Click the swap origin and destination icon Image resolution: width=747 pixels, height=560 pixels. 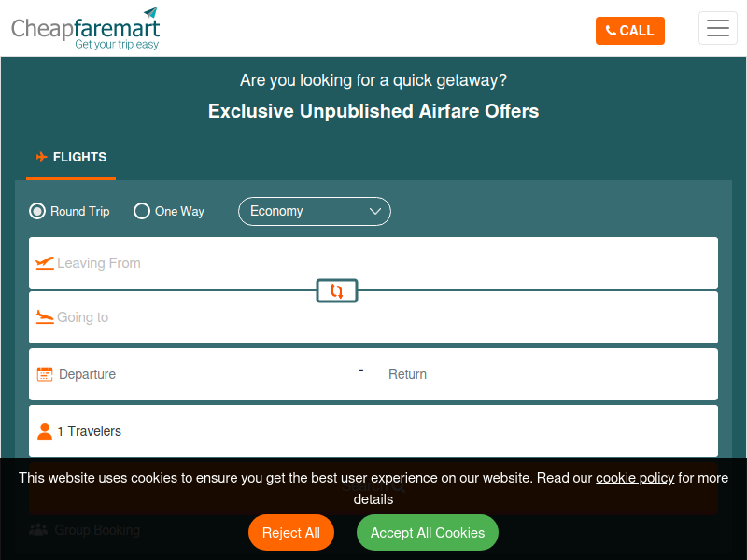tap(337, 291)
